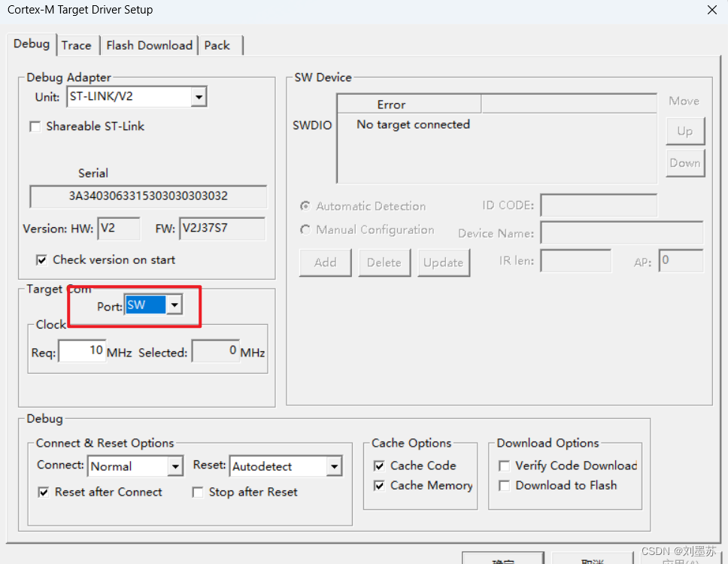Screen dimensions: 728x564
Task: Select the No target connected entry
Action: 413,124
